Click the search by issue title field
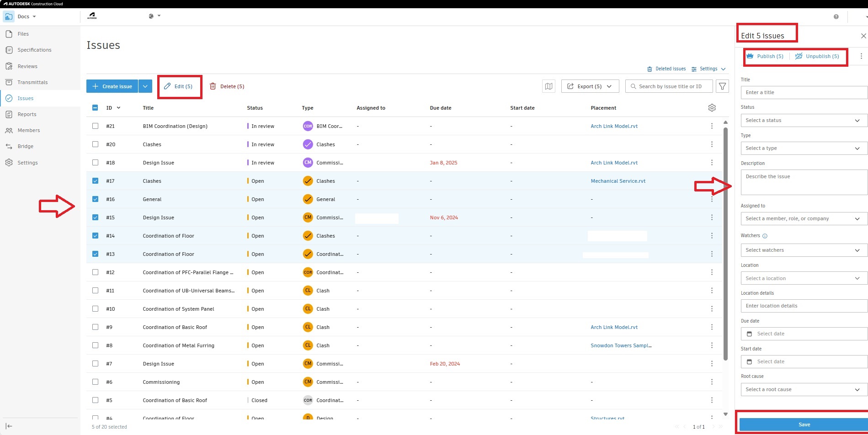Viewport: 868px width, 435px height. [669, 86]
